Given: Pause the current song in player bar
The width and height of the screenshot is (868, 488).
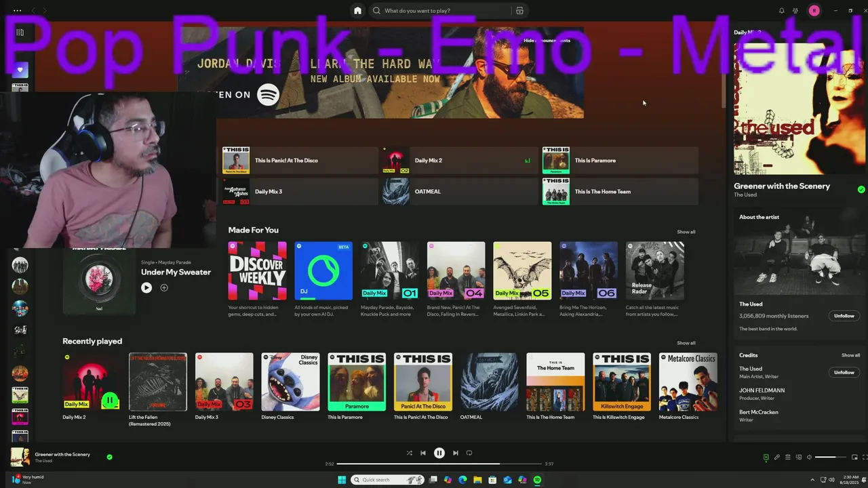Looking at the screenshot, I should (x=439, y=453).
